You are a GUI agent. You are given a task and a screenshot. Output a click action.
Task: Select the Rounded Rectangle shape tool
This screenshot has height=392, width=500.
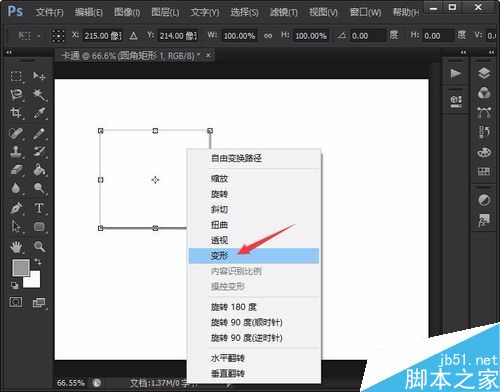coord(39,227)
